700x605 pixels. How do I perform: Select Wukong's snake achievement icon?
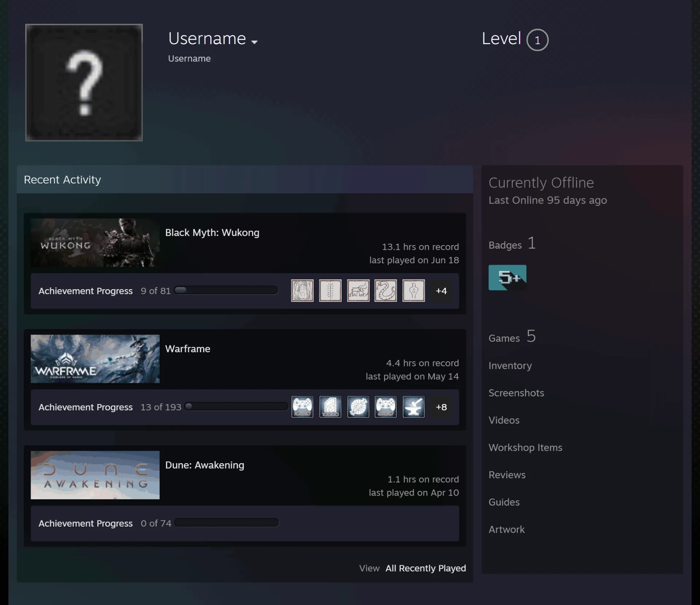[385, 291]
